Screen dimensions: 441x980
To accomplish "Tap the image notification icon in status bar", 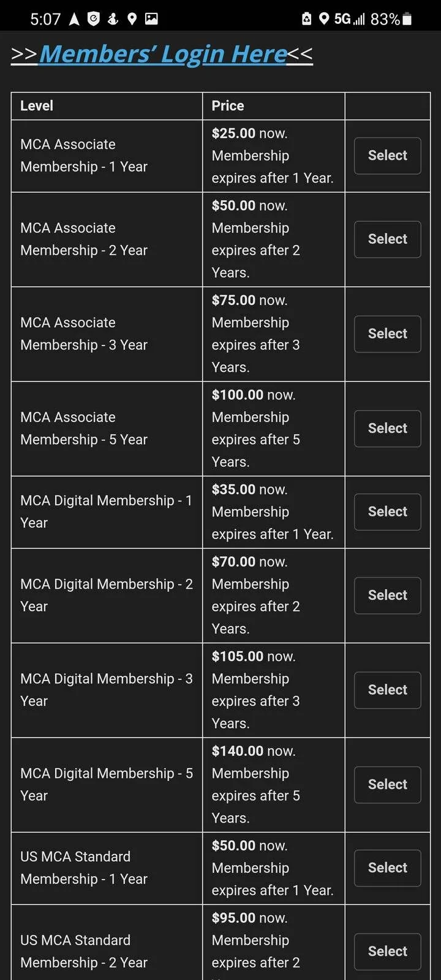I will [151, 19].
